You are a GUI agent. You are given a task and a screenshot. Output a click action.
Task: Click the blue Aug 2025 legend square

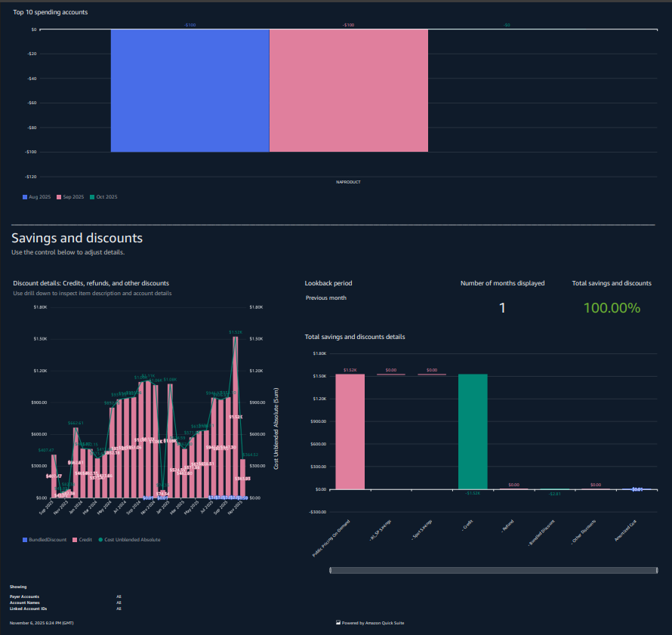point(25,196)
